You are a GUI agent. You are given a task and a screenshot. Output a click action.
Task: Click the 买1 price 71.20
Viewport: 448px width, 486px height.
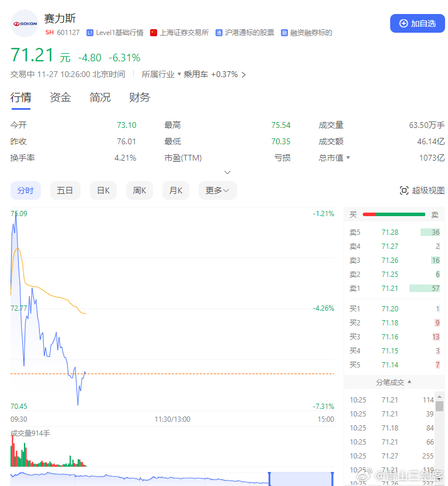tap(390, 308)
